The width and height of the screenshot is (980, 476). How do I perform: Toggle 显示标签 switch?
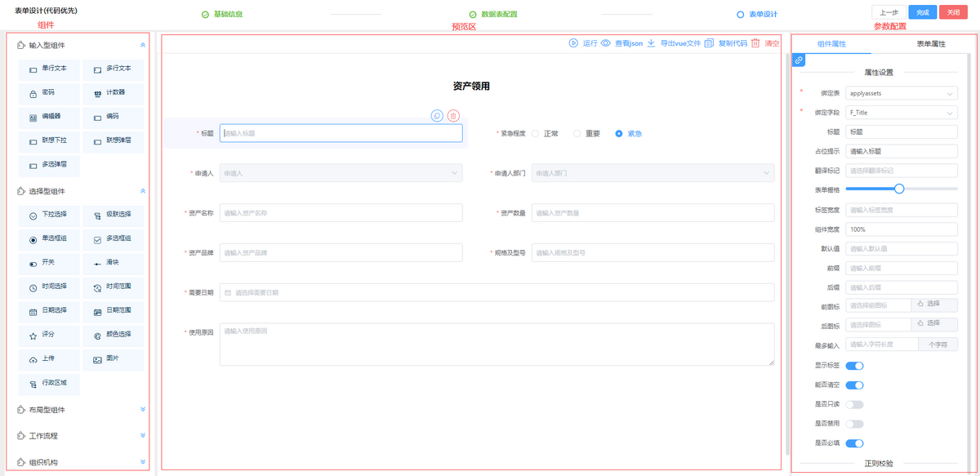point(854,366)
